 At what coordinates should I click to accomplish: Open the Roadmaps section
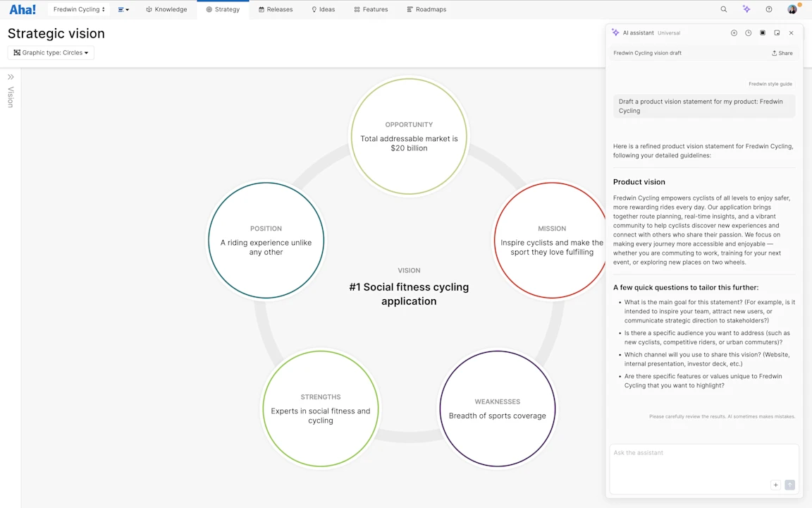[x=426, y=9]
